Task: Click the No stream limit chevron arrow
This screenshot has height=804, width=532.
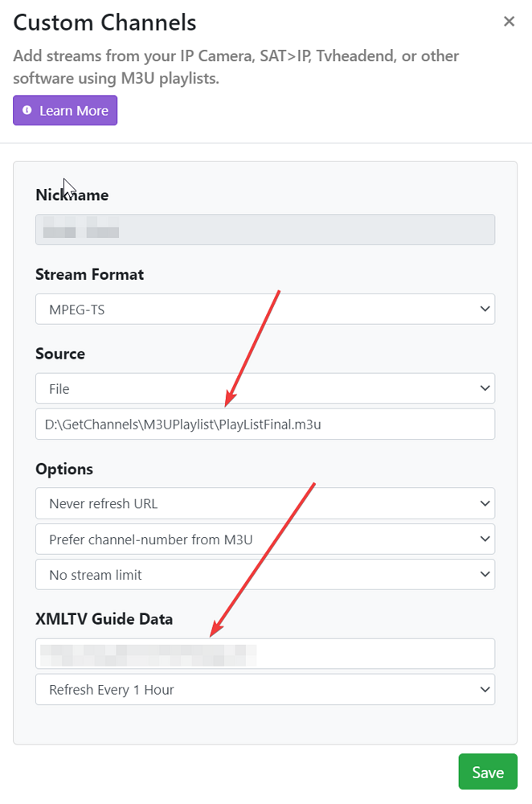Action: (x=485, y=574)
